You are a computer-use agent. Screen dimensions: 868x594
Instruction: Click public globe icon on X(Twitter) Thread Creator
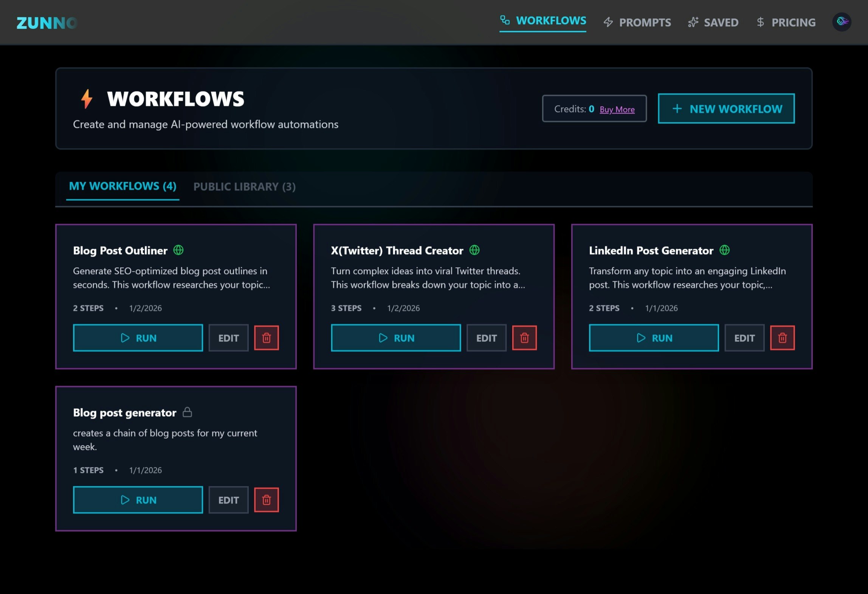pyautogui.click(x=474, y=250)
